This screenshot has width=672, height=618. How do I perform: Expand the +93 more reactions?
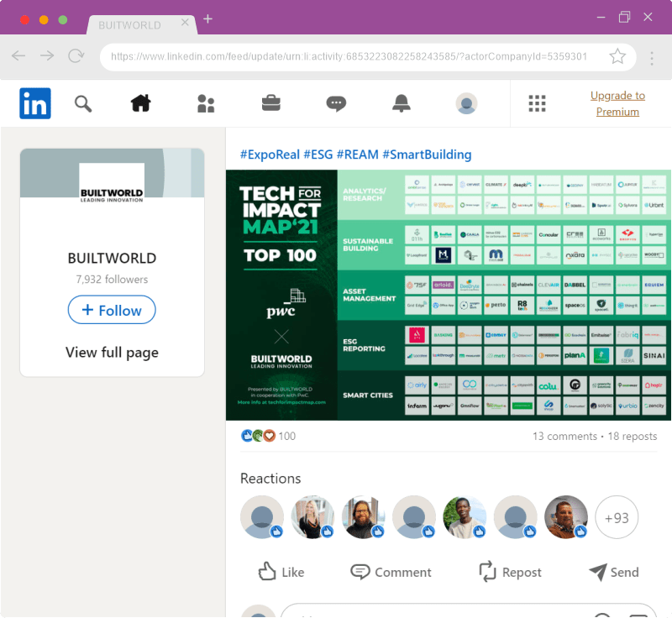(x=617, y=518)
